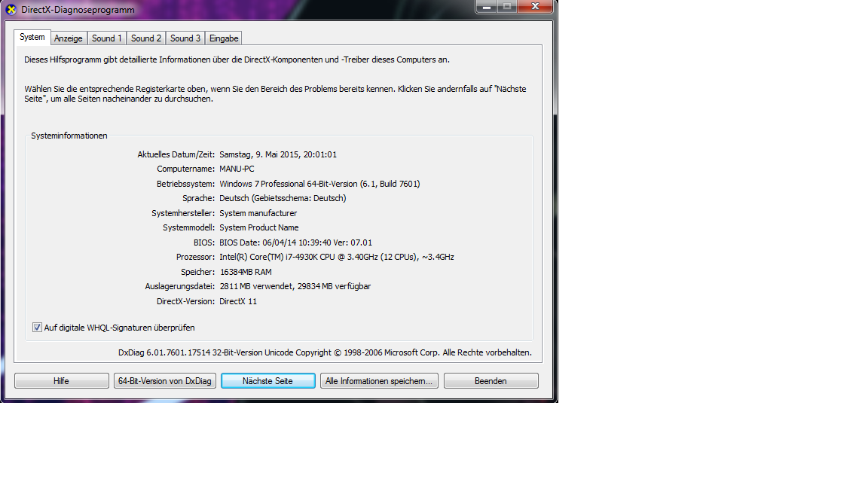Minimize the DirectX-Diagnoseprogramm window
Screen dimensions: 868x488
pyautogui.click(x=486, y=7)
